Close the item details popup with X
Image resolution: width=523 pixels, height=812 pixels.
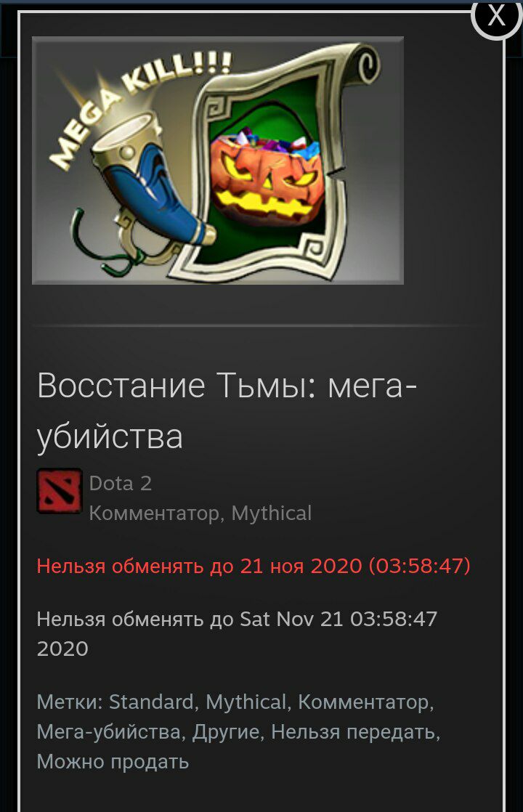[496, 15]
